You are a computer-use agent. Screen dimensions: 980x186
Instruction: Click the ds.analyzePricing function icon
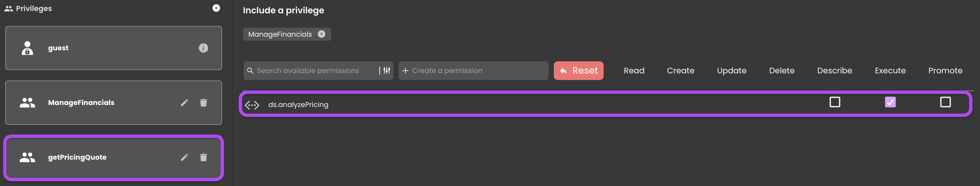(252, 105)
